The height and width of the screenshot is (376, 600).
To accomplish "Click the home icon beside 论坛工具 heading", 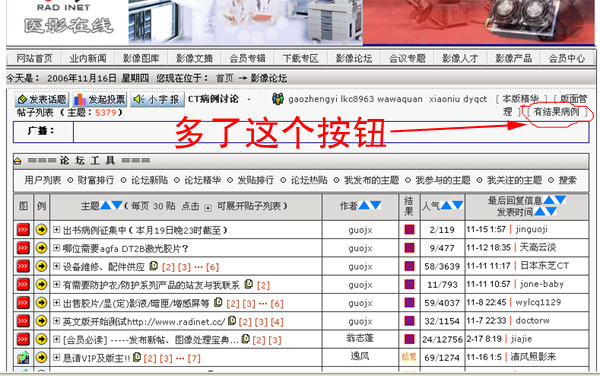I will coord(18,161).
